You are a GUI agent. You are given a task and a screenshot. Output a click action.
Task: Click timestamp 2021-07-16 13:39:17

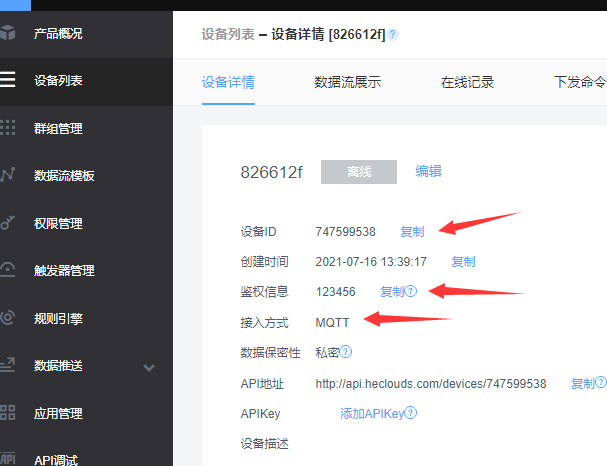click(x=371, y=262)
